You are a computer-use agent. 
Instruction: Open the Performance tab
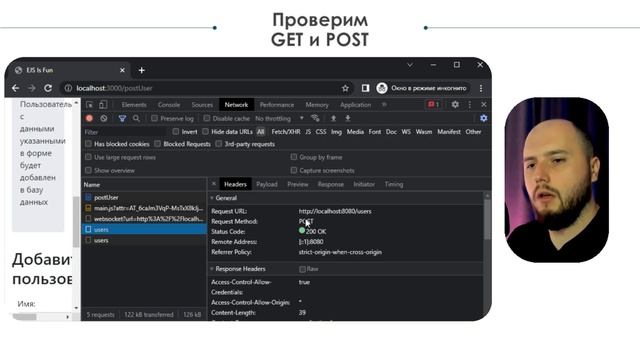click(x=277, y=105)
